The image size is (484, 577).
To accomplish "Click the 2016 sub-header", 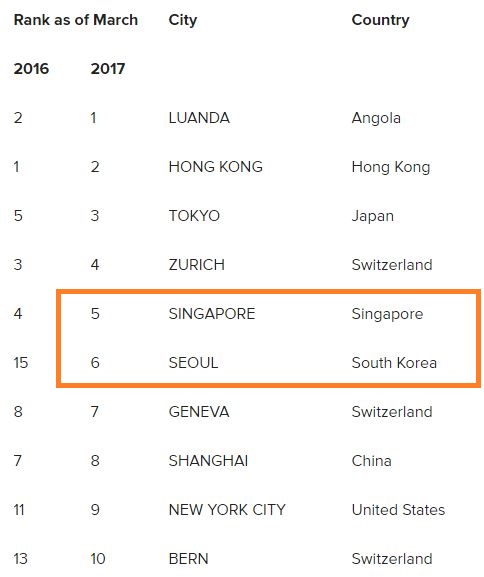I will tap(31, 69).
